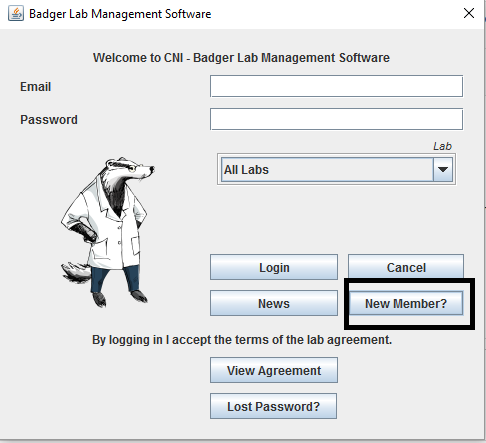Focus the Password input field

[336, 119]
